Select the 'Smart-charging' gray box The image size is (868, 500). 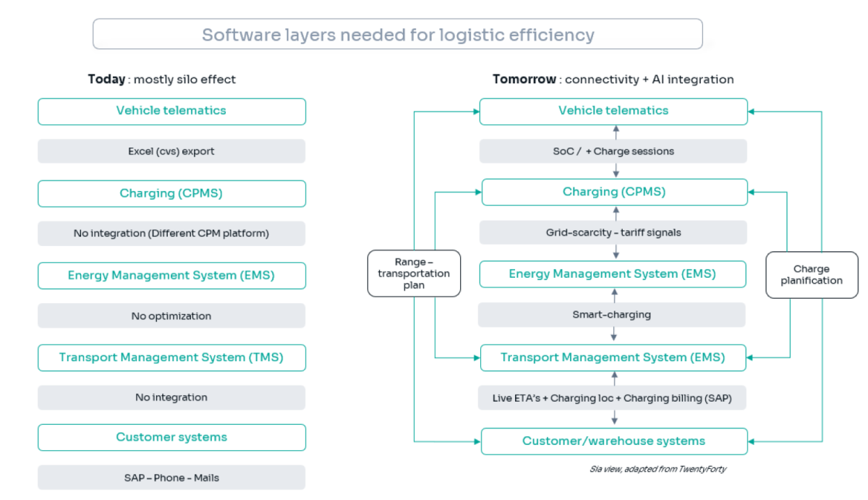pos(612,315)
